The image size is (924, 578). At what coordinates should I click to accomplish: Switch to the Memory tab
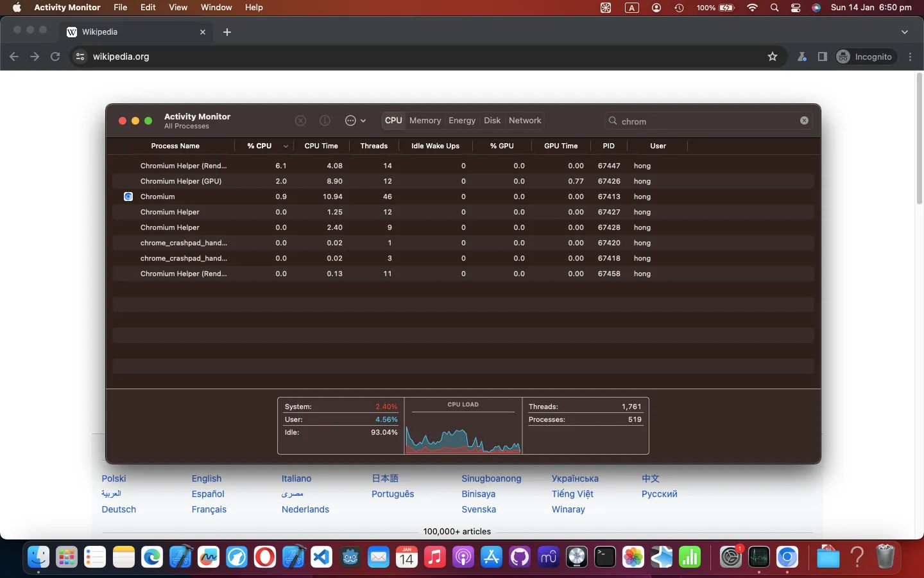(425, 121)
